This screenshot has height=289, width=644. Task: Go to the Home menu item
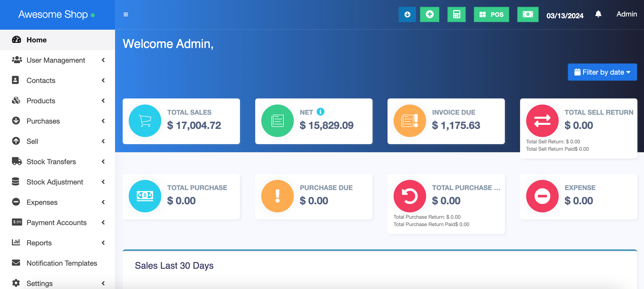click(x=37, y=40)
